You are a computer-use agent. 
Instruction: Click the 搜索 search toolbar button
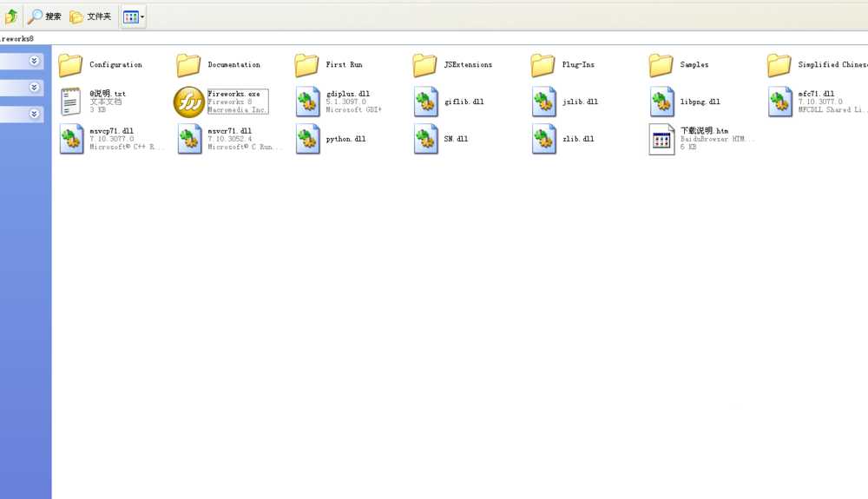click(44, 16)
